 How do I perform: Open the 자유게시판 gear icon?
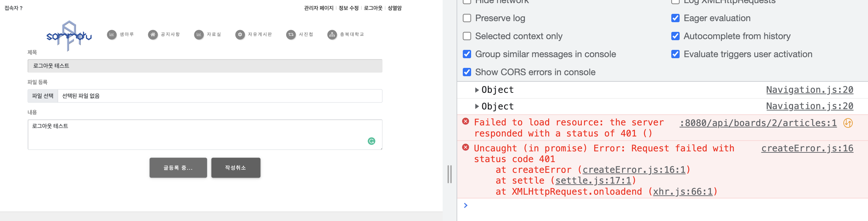(240, 35)
